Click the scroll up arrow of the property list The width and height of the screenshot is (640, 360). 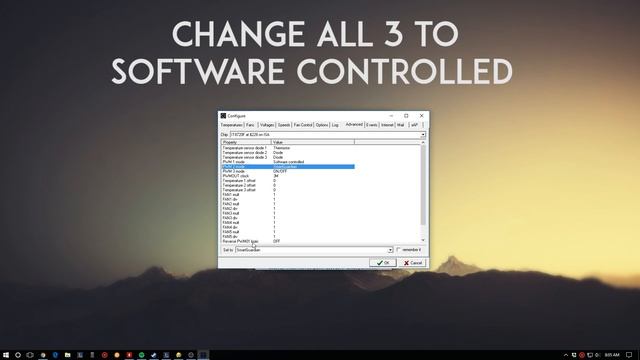click(423, 142)
